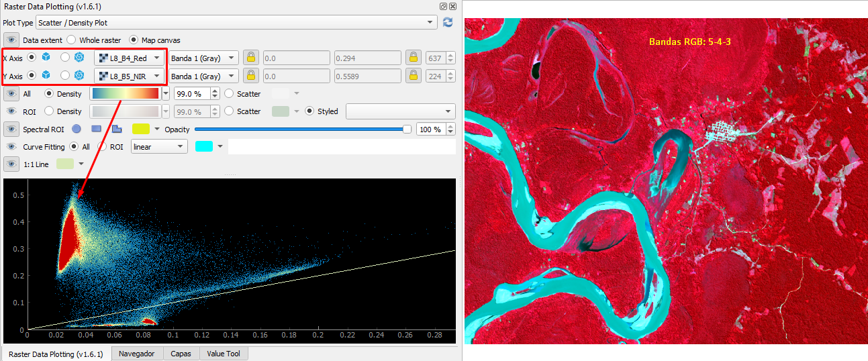The width and height of the screenshot is (868, 361).
Task: Click the Y Axis bin count lock
Action: coord(414,76)
